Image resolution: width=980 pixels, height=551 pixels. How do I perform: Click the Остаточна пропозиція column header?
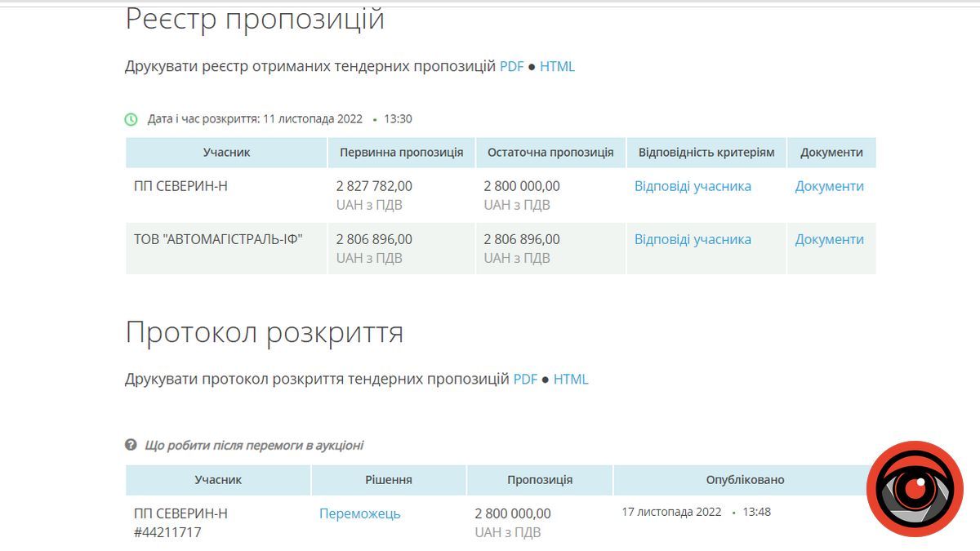pyautogui.click(x=550, y=152)
